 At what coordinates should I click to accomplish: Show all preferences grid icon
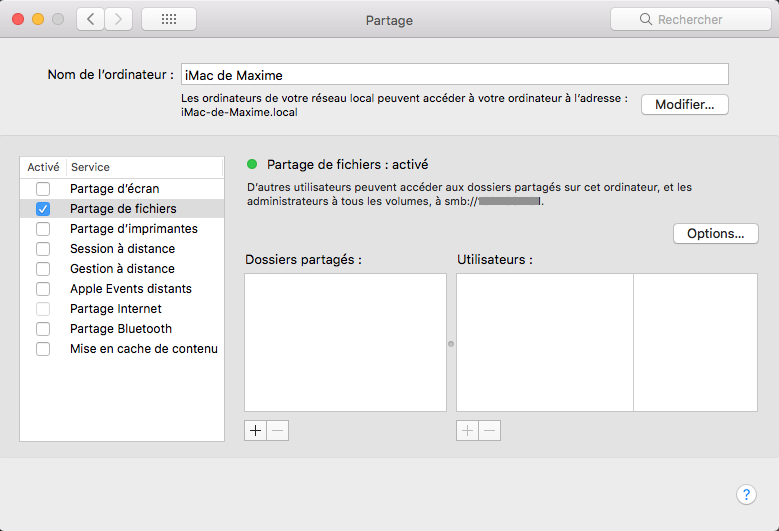click(169, 19)
